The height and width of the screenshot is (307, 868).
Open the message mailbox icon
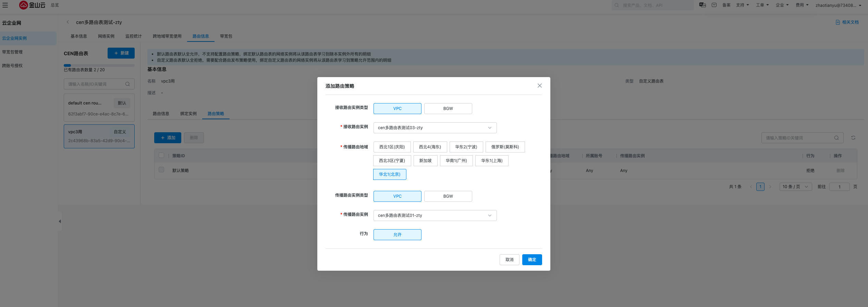click(714, 5)
